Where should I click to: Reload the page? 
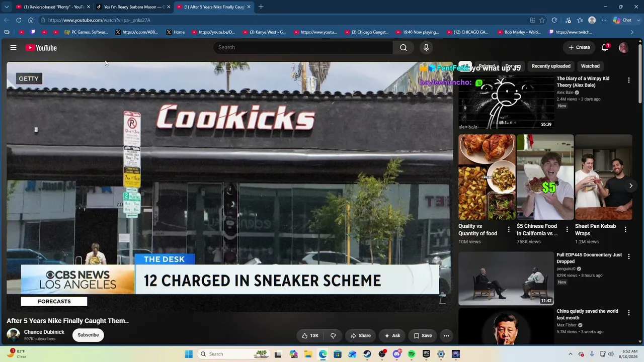[x=19, y=20]
